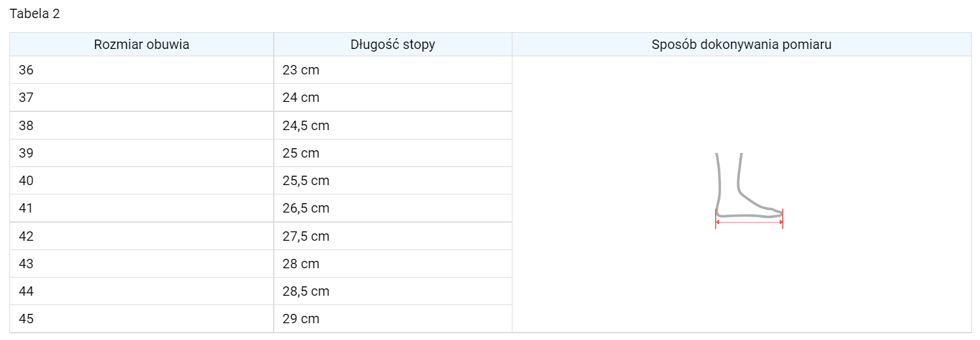Select the shoe size 42 cell
980x340 pixels.
pyautogui.click(x=26, y=236)
